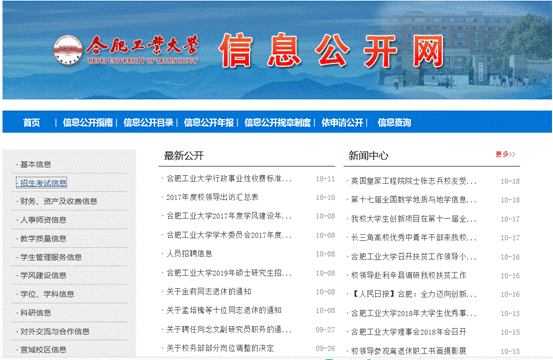Screen dimensions: 553x360
Task: Open 财务、资产及收费信息 in the sidebar
Action: coord(59,201)
